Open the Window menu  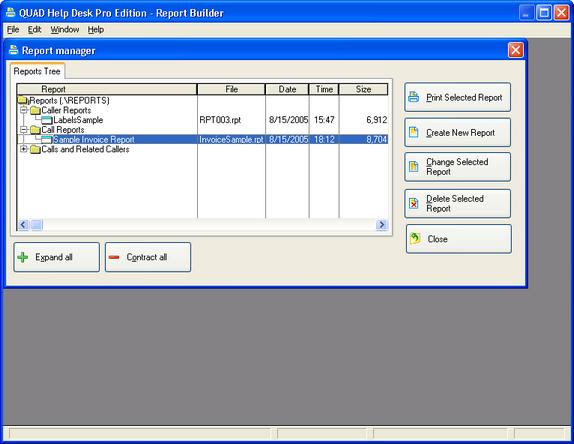[x=65, y=30]
